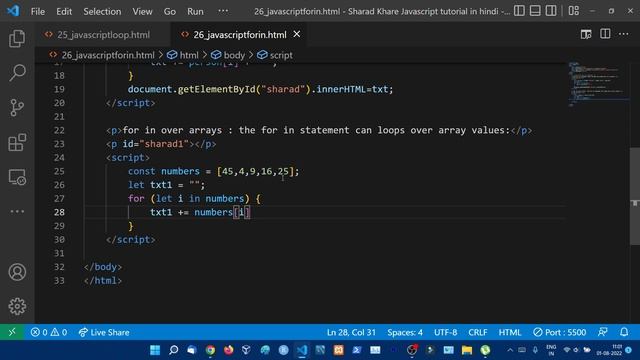The width and height of the screenshot is (640, 360).
Task: Toggle the primary side bar layout icon
Action: pyautogui.click(x=519, y=11)
